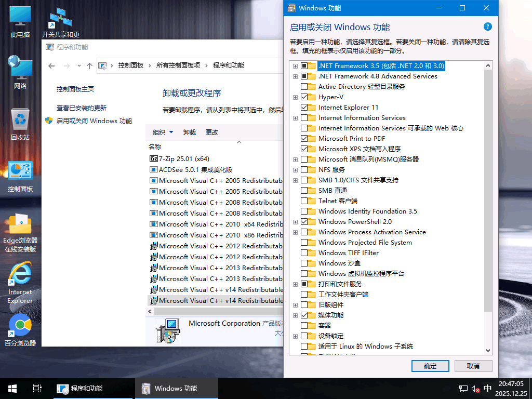The width and height of the screenshot is (532, 399).
Task: Open Edge浏览器 在线安装版 folder icon
Action: (x=20, y=233)
